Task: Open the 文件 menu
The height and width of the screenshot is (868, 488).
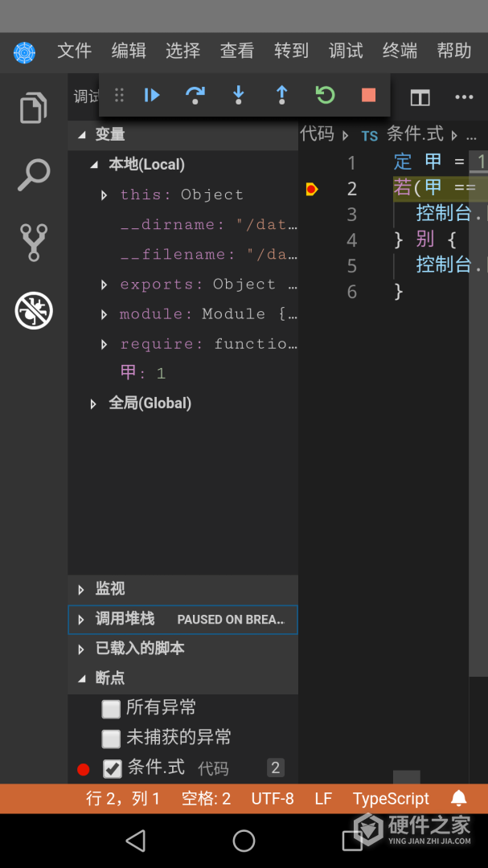Action: point(75,51)
